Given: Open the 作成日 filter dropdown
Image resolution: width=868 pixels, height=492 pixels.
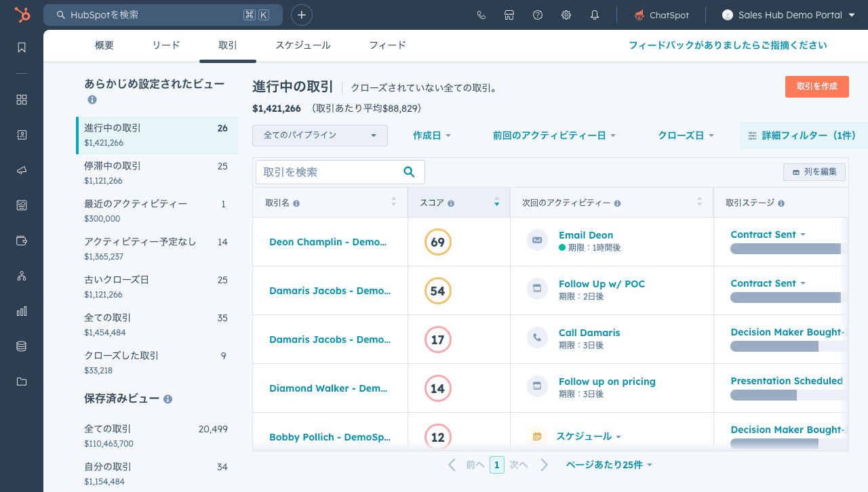Looking at the screenshot, I should (x=432, y=136).
